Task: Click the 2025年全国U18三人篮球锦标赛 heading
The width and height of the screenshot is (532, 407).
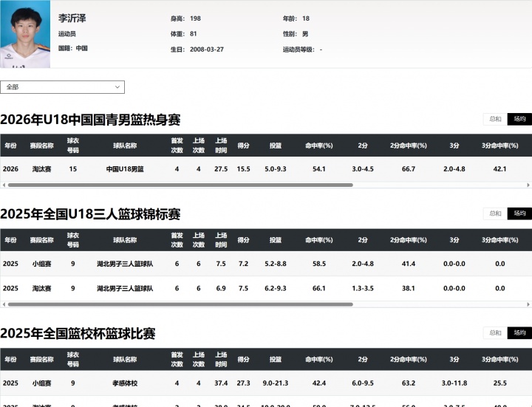Action: 90,214
